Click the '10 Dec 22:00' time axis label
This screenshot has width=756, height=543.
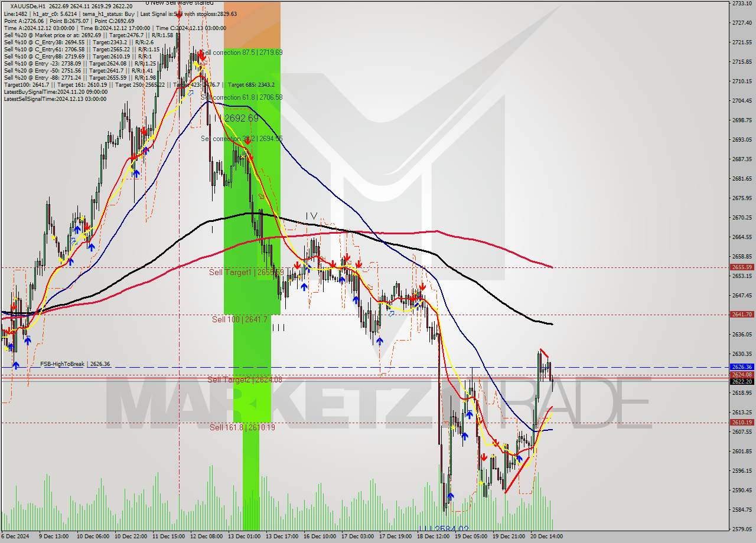click(131, 537)
